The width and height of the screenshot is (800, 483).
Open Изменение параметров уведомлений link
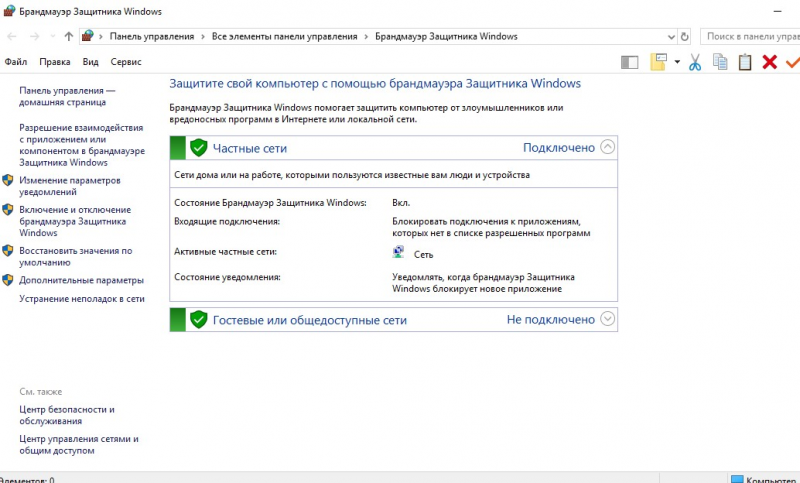70,186
